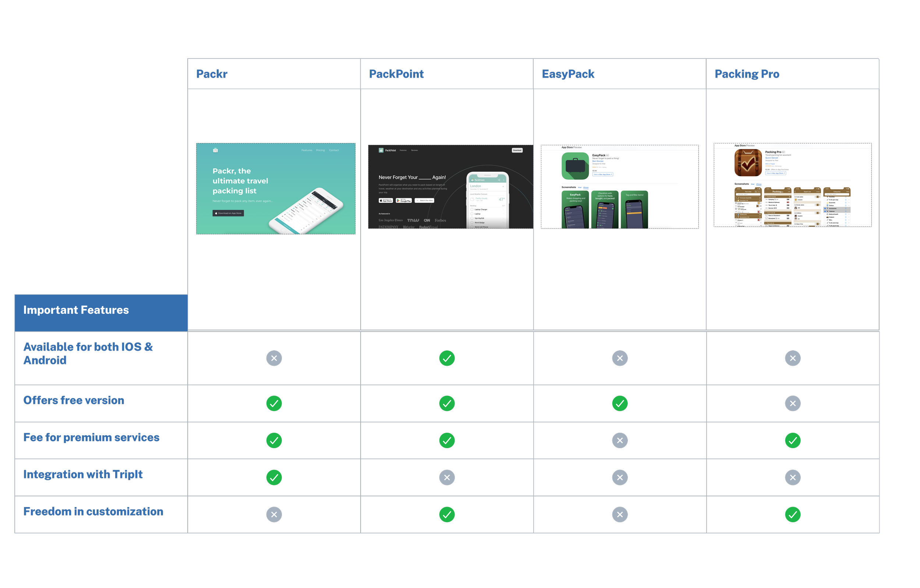Click Packr's gray X for customization freedom
This screenshot has width=920, height=588.
coord(274,514)
